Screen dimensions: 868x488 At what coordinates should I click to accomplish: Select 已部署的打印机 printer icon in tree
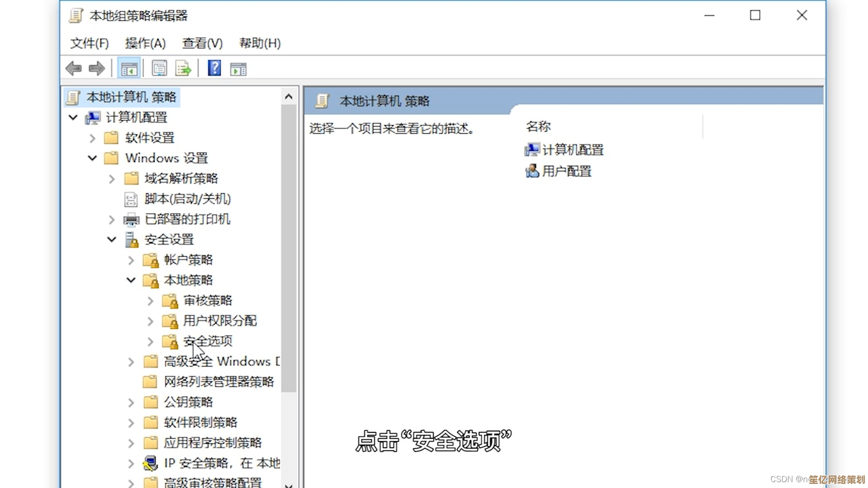point(132,220)
